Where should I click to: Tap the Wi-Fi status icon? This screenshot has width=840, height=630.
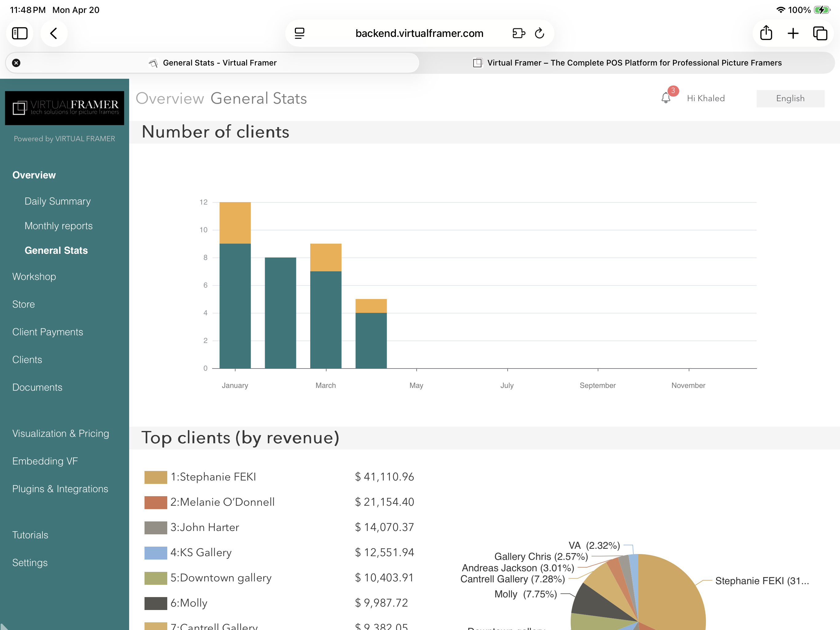tap(780, 10)
